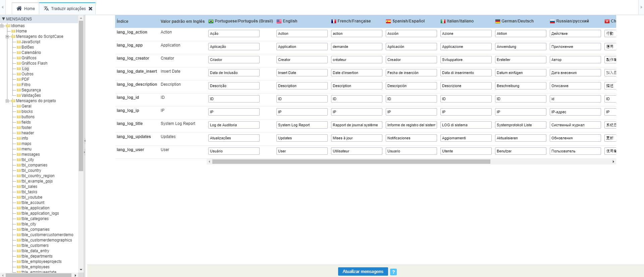Click the Italian flag icon
Screen dimensions: 644x277
pos(443,21)
